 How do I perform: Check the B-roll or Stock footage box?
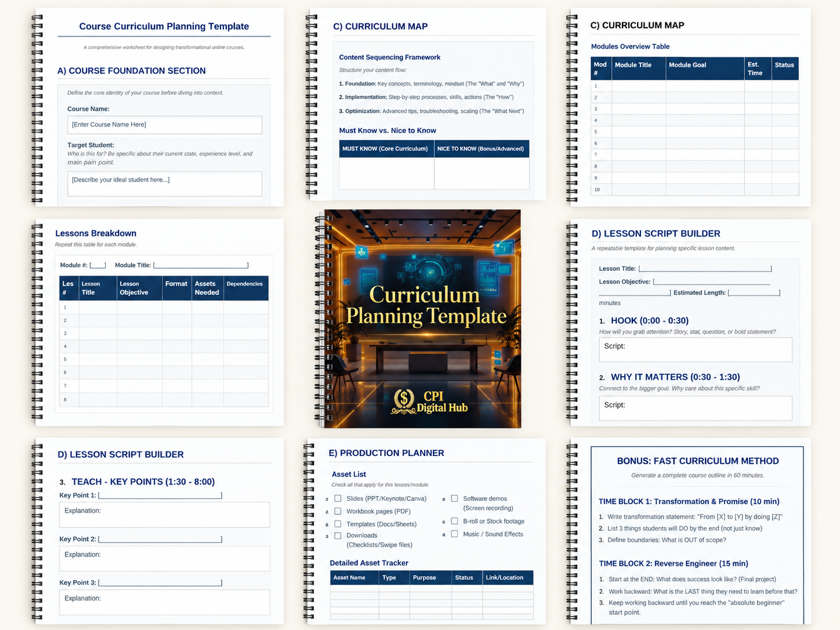455,521
